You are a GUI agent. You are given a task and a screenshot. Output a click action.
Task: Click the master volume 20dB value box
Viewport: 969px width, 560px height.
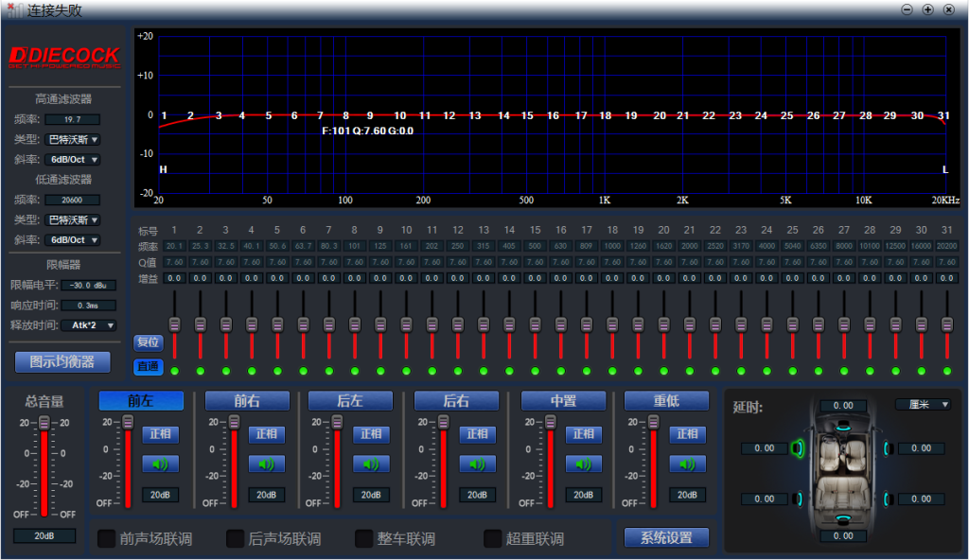(x=44, y=536)
